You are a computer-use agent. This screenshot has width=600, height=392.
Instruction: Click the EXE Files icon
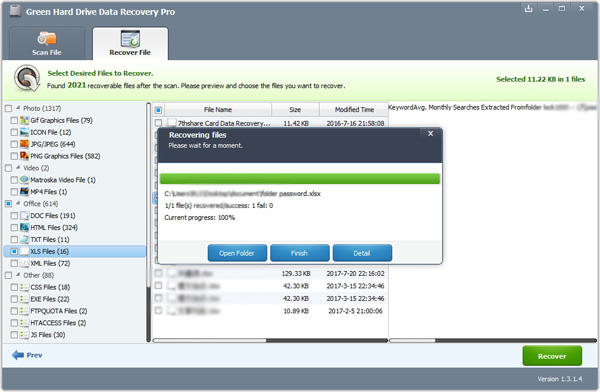pyautogui.click(x=24, y=299)
